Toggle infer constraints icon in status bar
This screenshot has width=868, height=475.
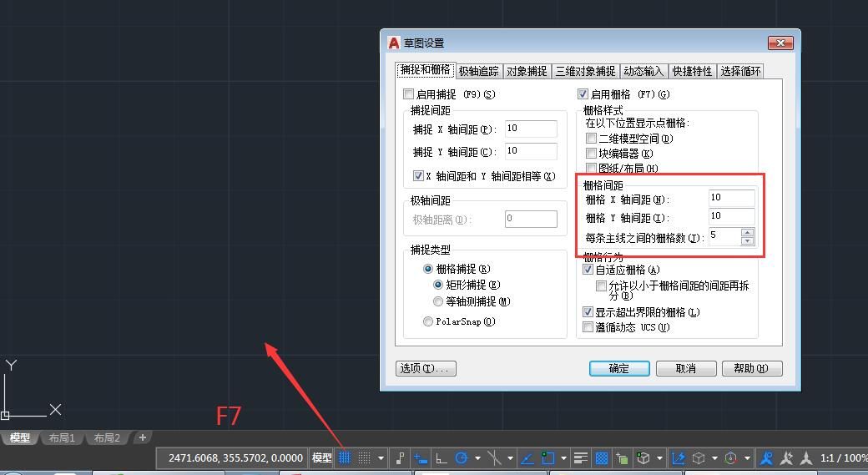(400, 457)
